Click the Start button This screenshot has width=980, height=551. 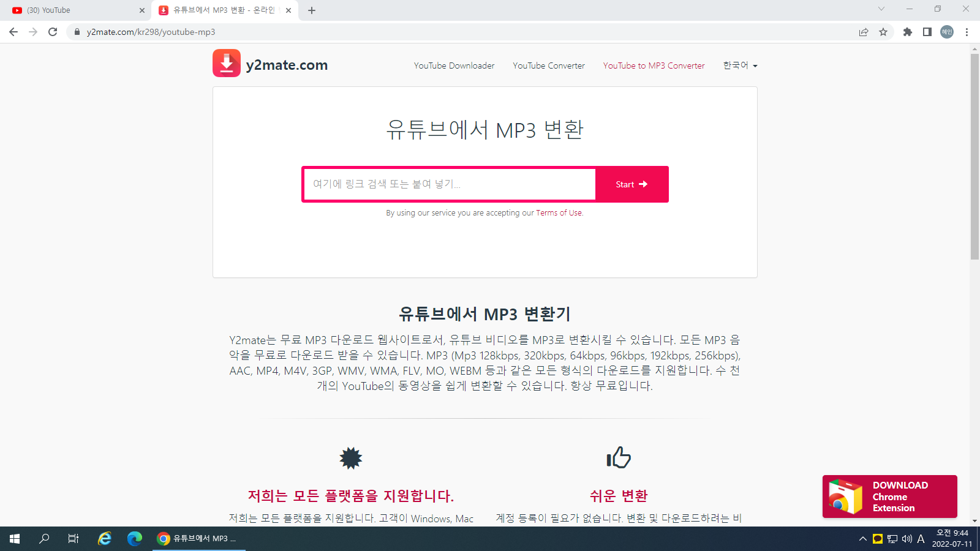click(x=631, y=184)
